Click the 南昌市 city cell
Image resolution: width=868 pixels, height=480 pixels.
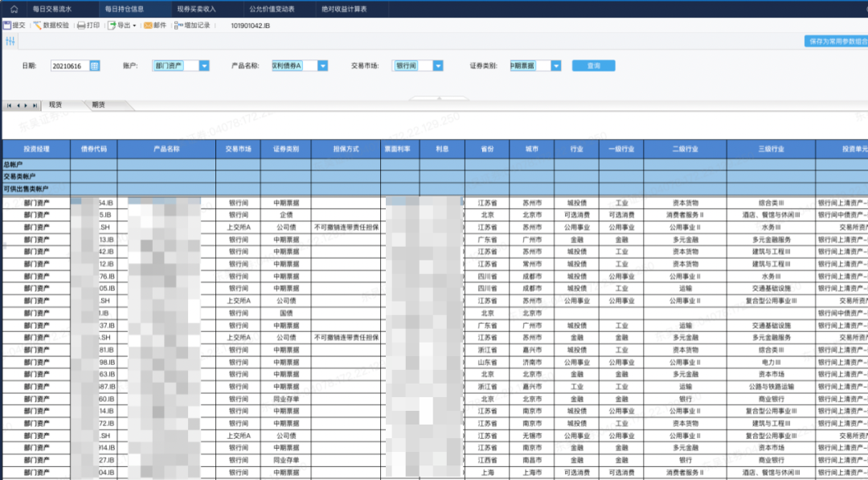pyautogui.click(x=532, y=460)
